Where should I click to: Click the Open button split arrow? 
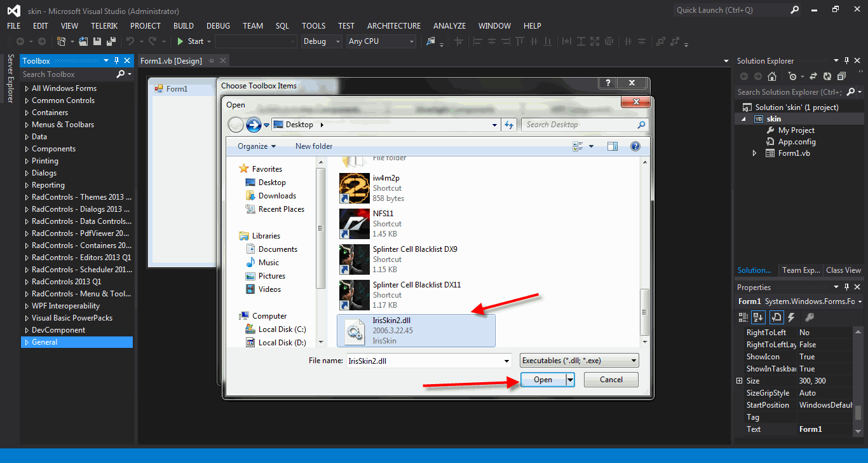click(570, 380)
